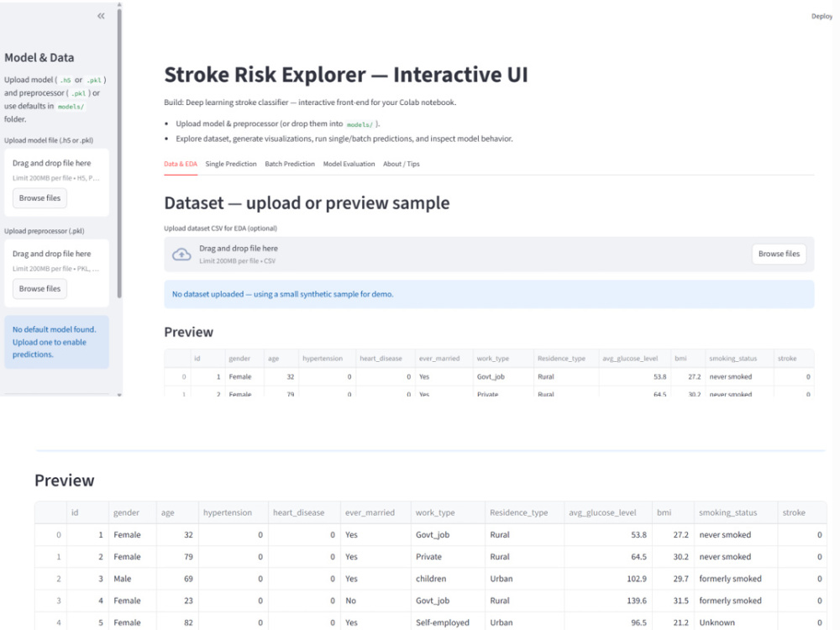Select the 'No' ever_married cell
This screenshot has height=630, width=840.
(x=375, y=601)
